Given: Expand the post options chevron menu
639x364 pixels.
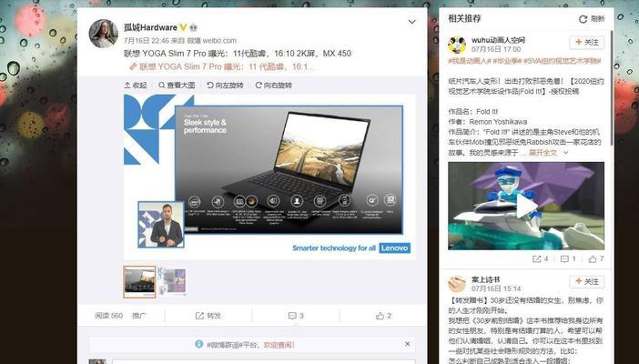Looking at the screenshot, I should 412,22.
